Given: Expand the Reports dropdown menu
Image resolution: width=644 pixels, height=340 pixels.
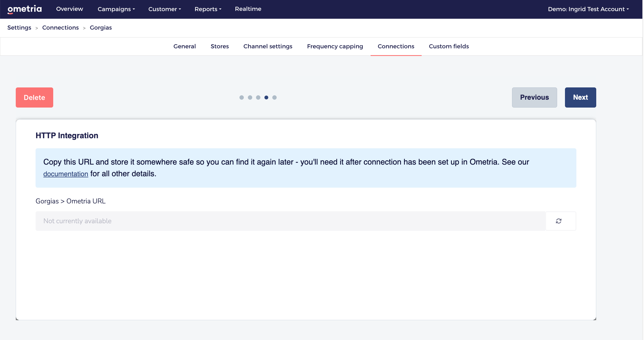Looking at the screenshot, I should click(208, 9).
